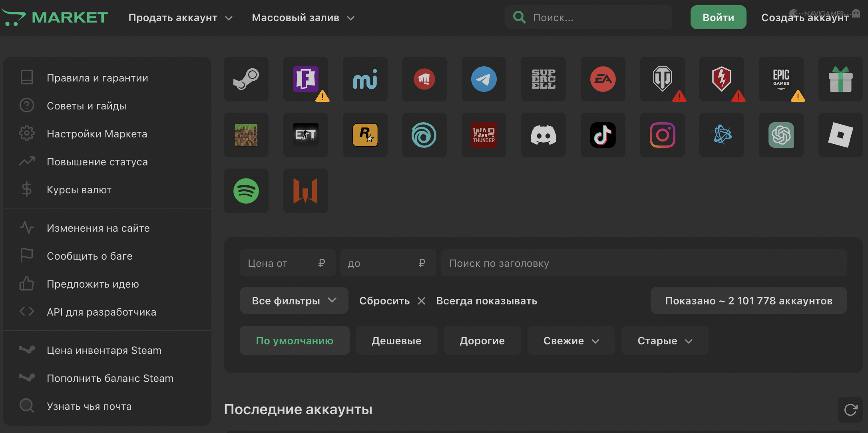Focus the до price field
This screenshot has width=868, height=433.
coord(388,263)
